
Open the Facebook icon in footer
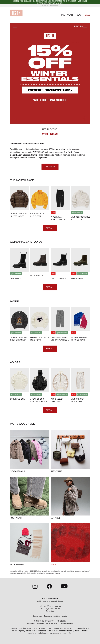click(x=49, y=586)
